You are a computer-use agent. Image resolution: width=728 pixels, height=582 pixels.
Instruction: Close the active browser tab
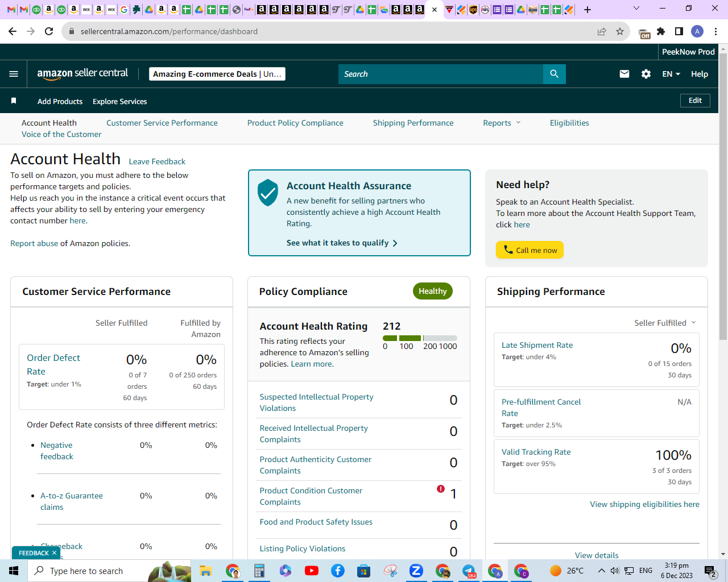coord(435,10)
